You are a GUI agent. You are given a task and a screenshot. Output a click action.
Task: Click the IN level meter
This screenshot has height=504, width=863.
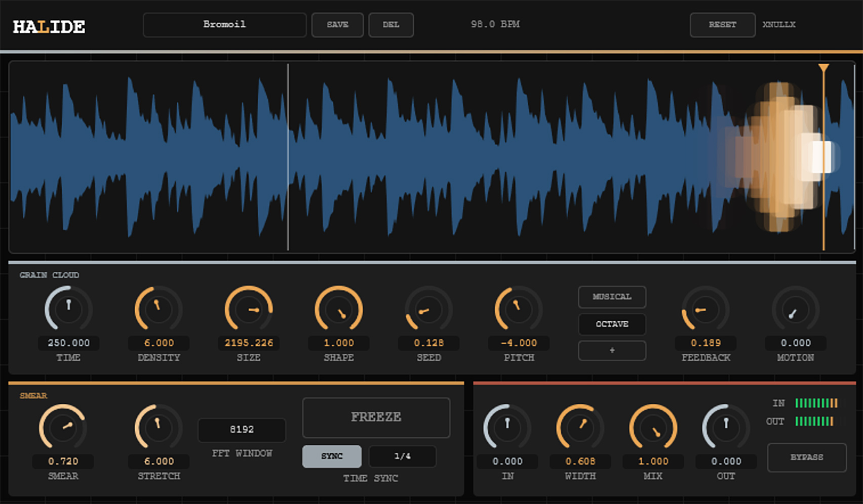816,403
